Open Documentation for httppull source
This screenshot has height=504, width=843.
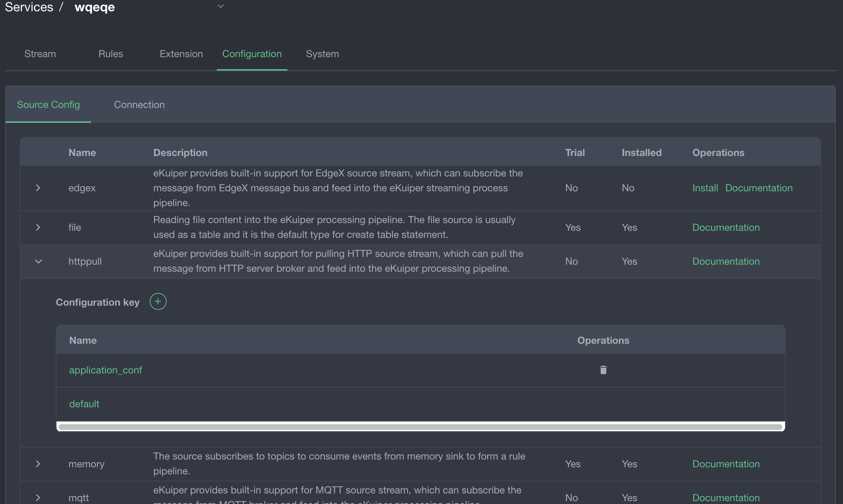tap(726, 261)
